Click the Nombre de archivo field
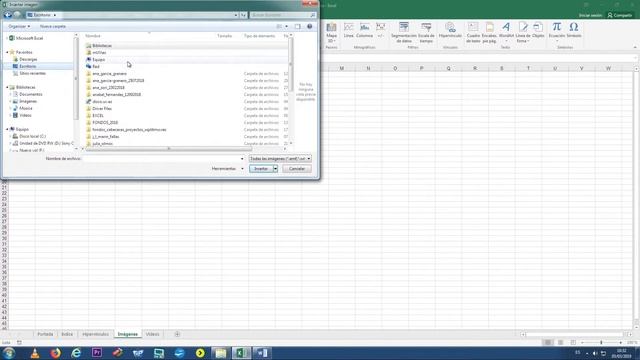 164,158
